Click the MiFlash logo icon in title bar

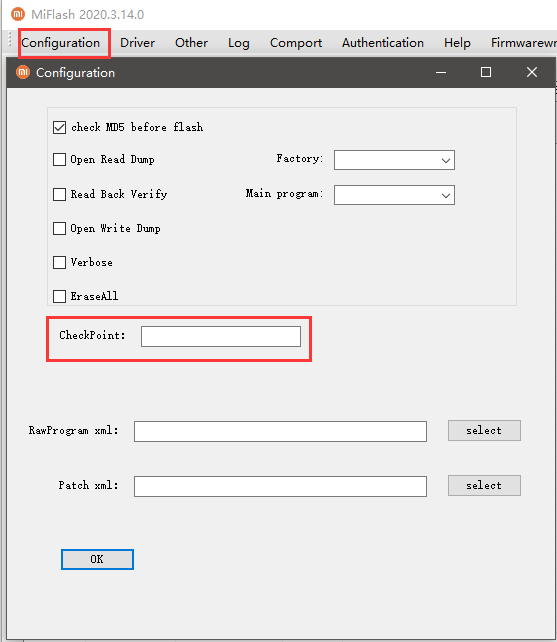point(18,14)
